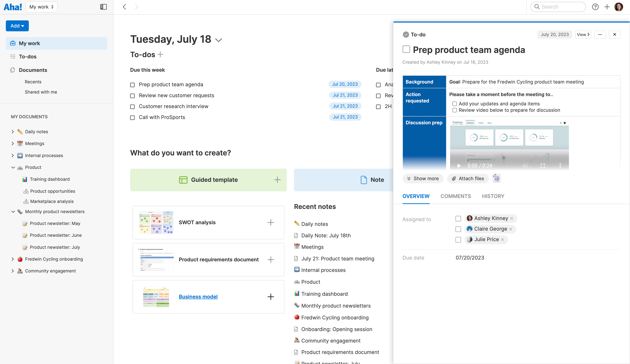
Task: Switch to the COMMENTS tab
Action: click(x=456, y=196)
